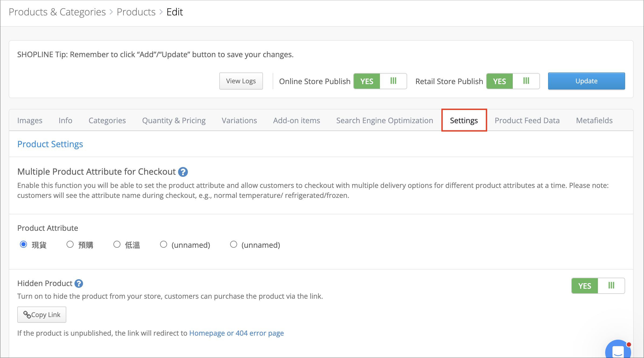644x358 pixels.
Task: Select the Settings tab
Action: tap(464, 120)
